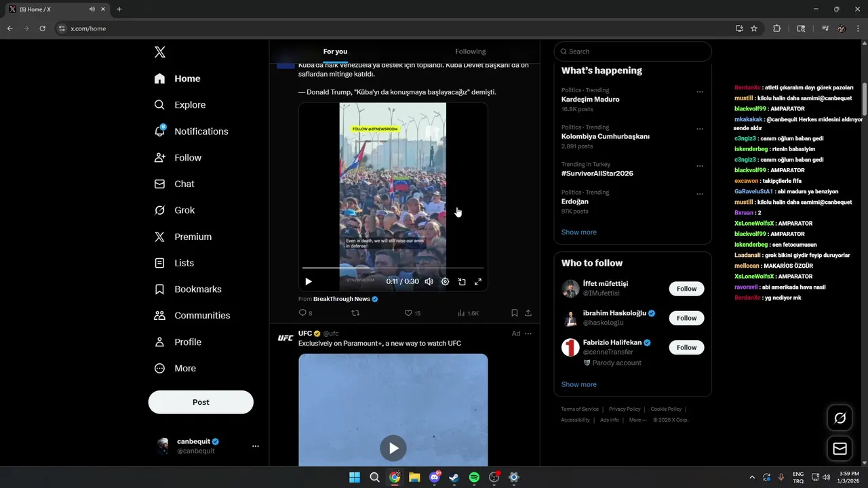Click the X logo in sidebar
The height and width of the screenshot is (488, 868).
tap(160, 52)
